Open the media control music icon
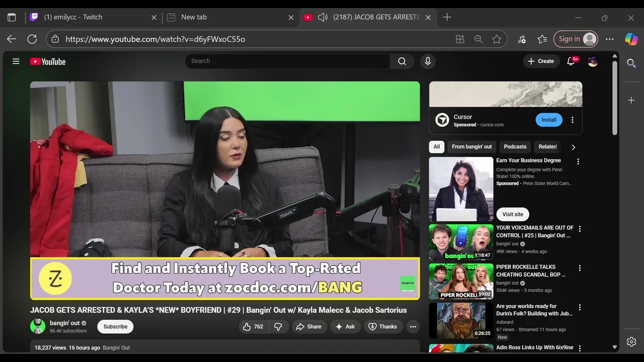Image resolution: width=644 pixels, height=362 pixels. pos(522,39)
